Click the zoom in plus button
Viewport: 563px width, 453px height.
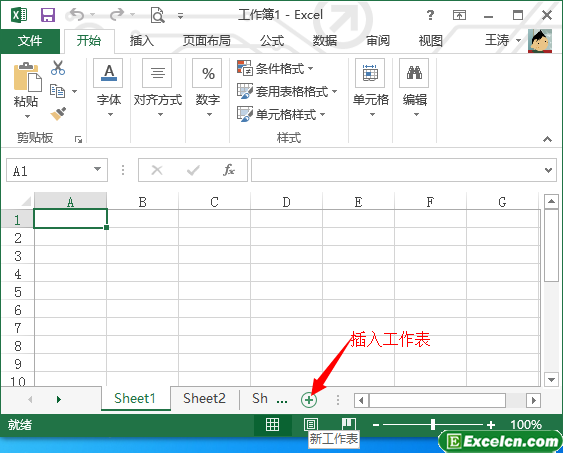point(491,425)
